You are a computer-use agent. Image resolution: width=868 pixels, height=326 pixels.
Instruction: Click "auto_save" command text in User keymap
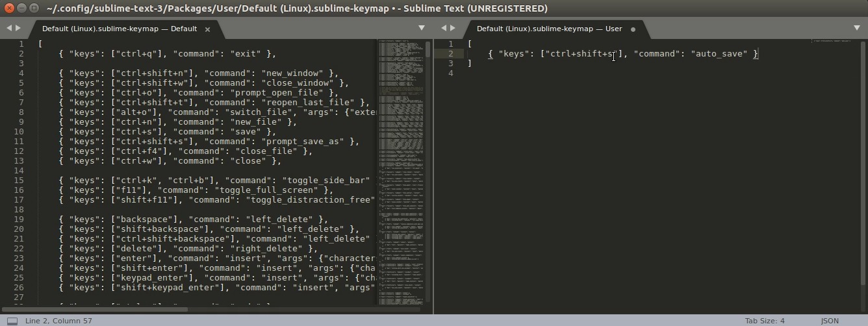(719, 54)
